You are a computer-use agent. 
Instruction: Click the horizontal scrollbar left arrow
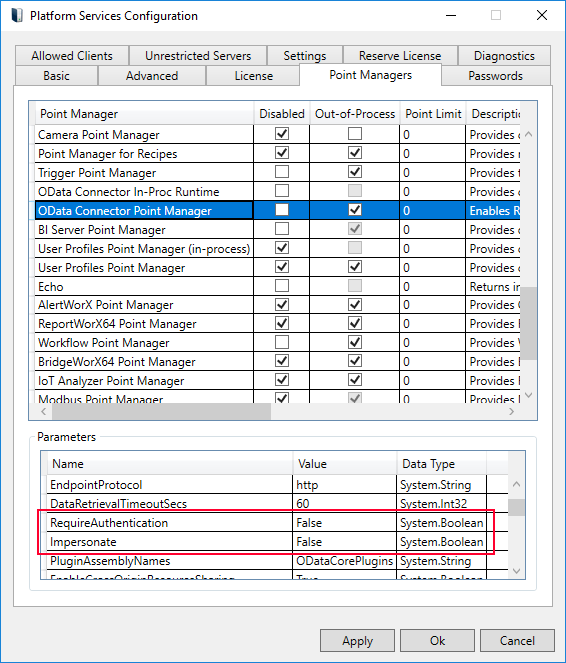point(44,411)
